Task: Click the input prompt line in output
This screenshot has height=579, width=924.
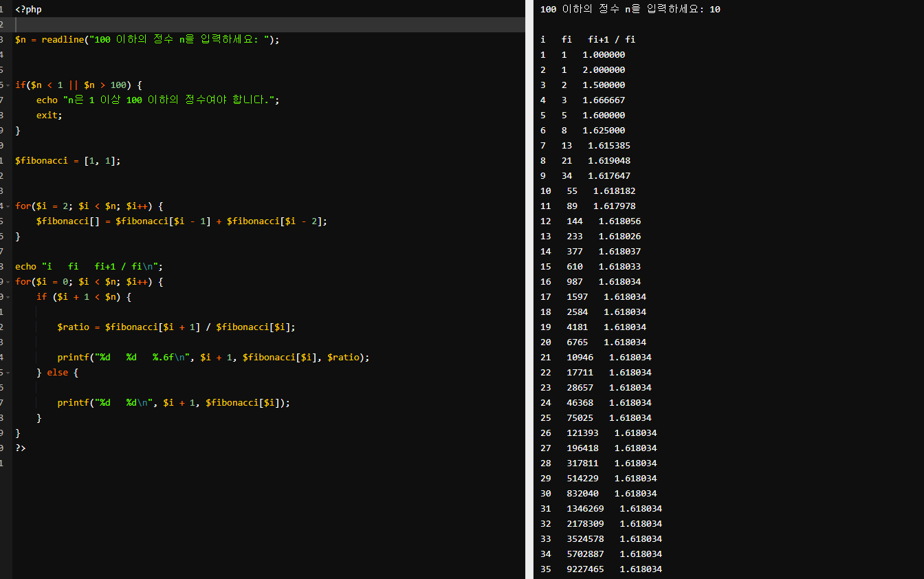Action: [x=630, y=10]
